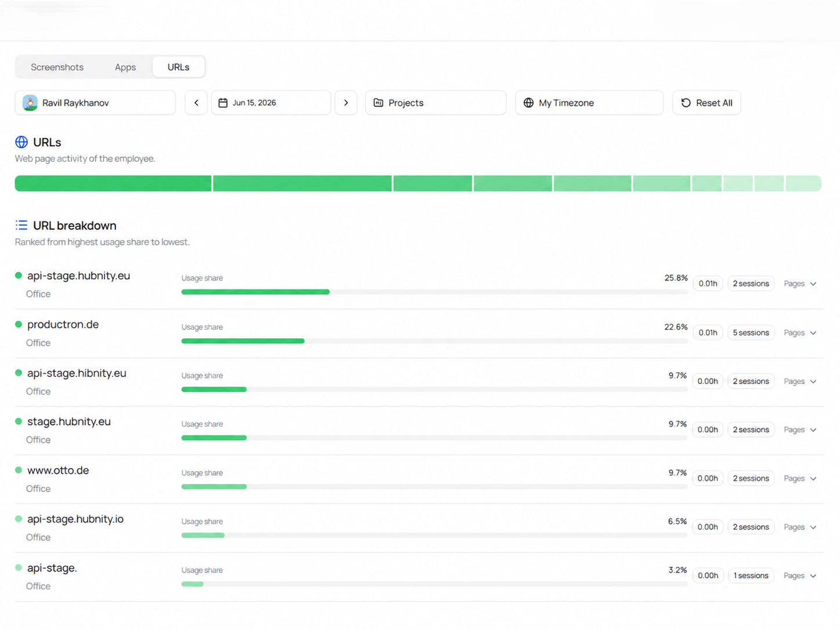
Task: Click the usage share bar for productron.de
Action: [435, 341]
